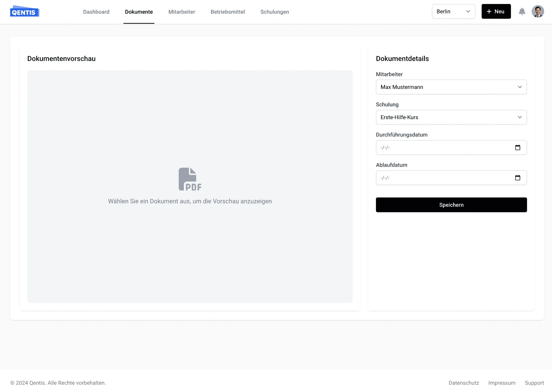Open the Support footer link
The height and width of the screenshot is (392, 552).
[x=534, y=383]
